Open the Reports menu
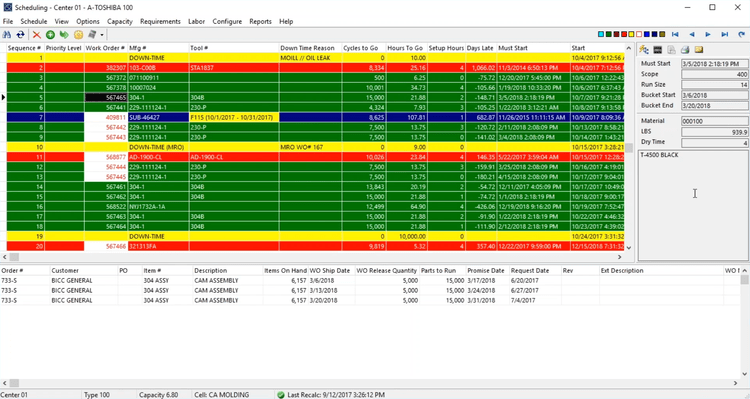The width and height of the screenshot is (750, 399). (260, 22)
